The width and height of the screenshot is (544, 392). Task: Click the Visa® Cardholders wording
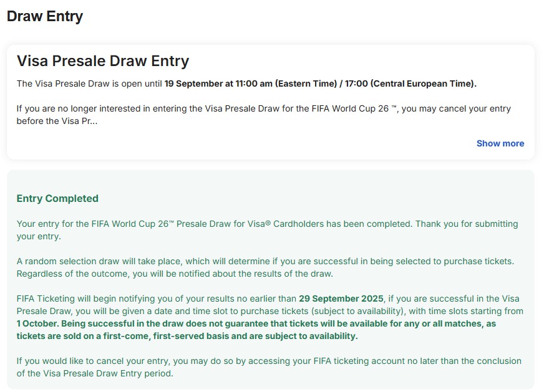(x=329, y=224)
